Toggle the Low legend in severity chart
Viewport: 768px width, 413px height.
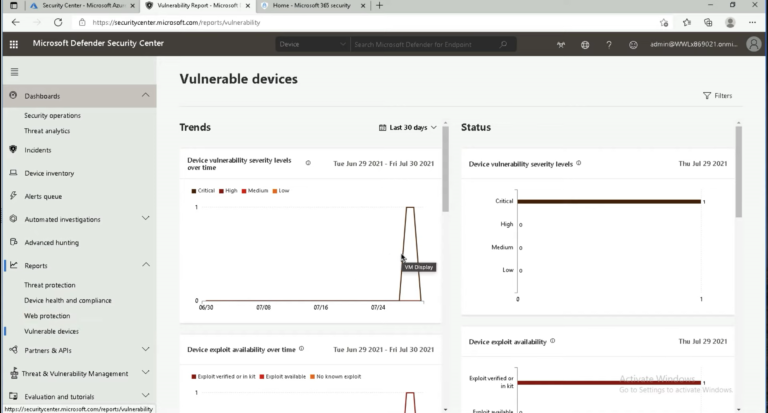coord(281,191)
